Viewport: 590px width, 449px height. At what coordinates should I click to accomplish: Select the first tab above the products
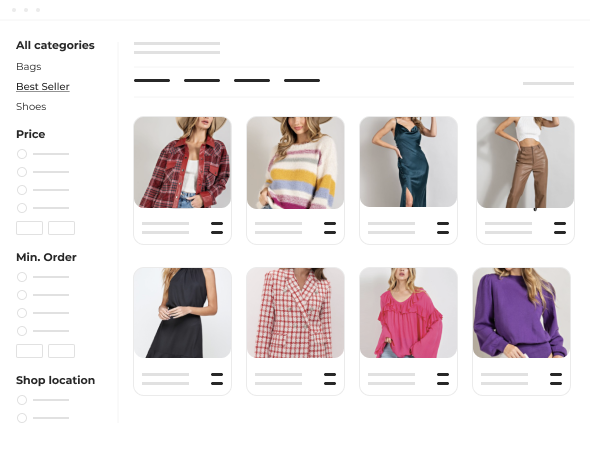[x=152, y=81]
